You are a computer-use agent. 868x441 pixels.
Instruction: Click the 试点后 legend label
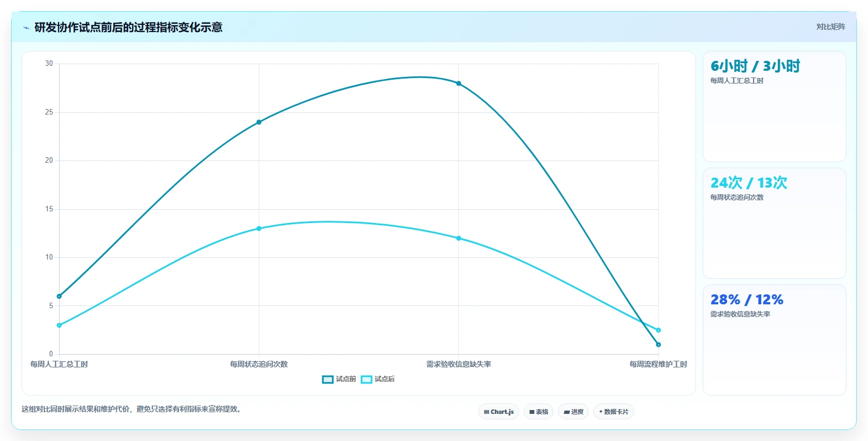[385, 379]
